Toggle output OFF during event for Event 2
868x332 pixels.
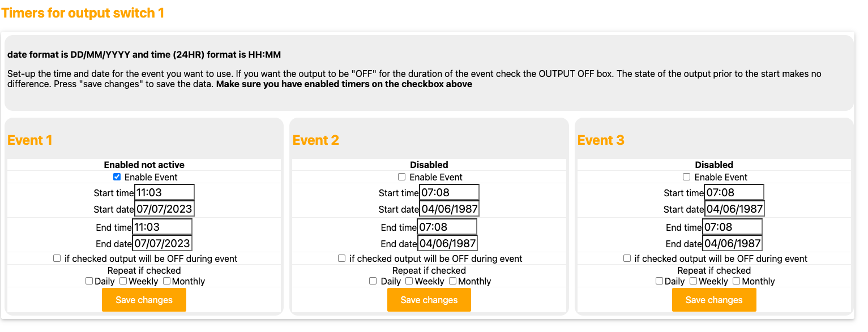coord(341,258)
